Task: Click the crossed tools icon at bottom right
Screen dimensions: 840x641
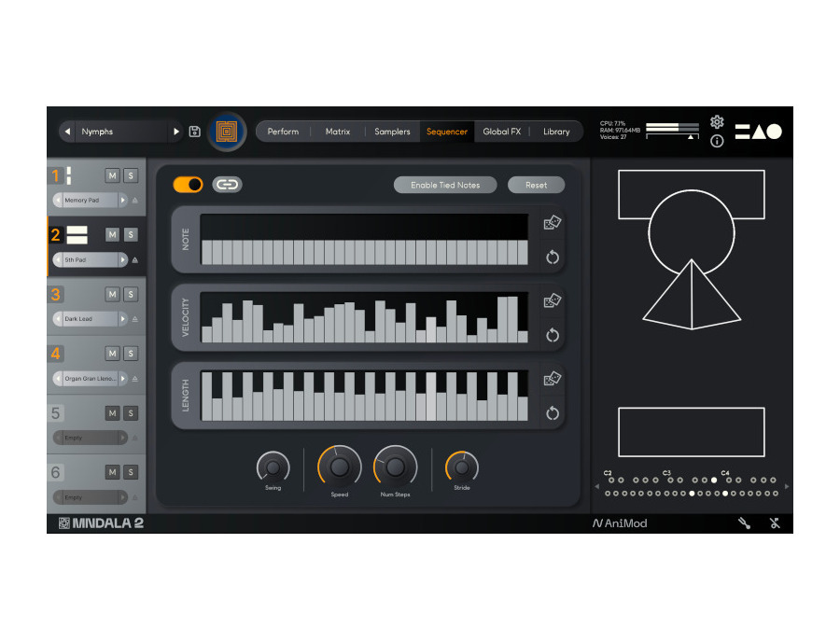Action: click(775, 523)
